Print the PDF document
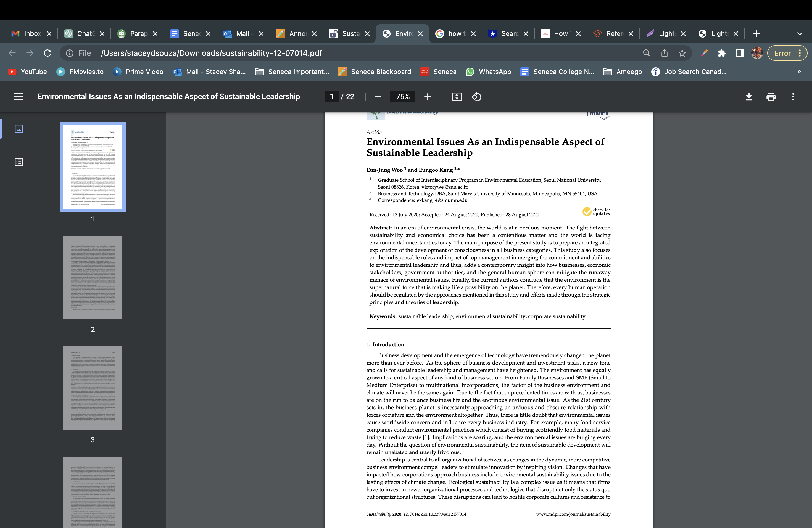 [x=771, y=97]
